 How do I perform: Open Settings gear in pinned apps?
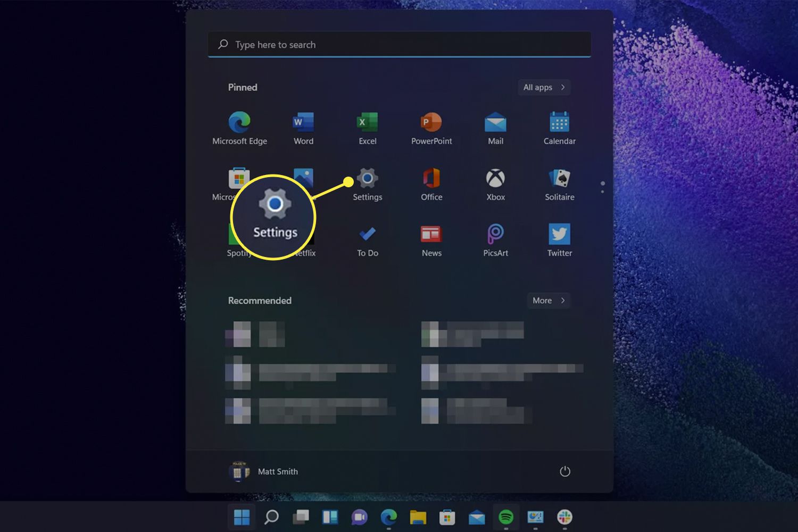(367, 184)
